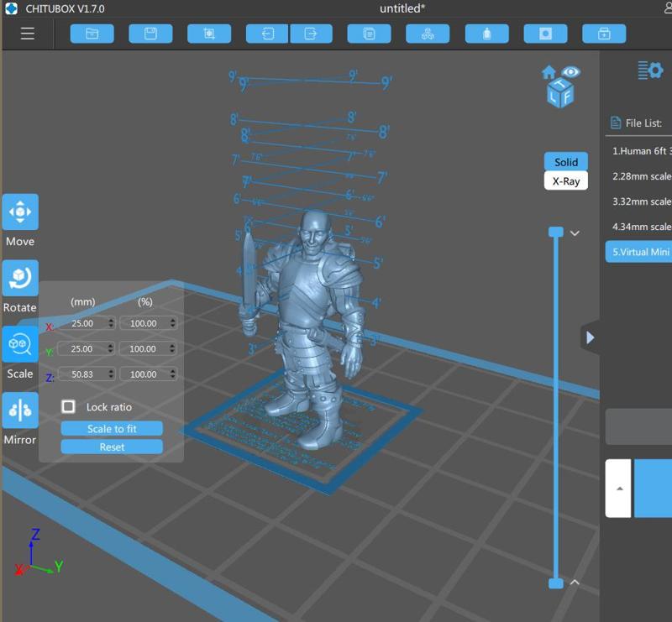Image resolution: width=672 pixels, height=622 pixels.
Task: Select the Move tool
Action: pos(20,212)
